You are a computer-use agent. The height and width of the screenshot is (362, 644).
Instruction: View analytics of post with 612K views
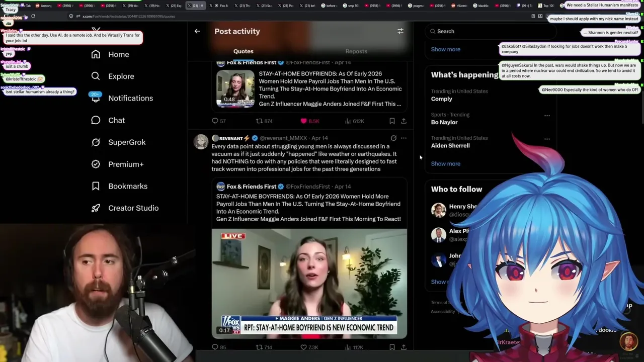[354, 121]
